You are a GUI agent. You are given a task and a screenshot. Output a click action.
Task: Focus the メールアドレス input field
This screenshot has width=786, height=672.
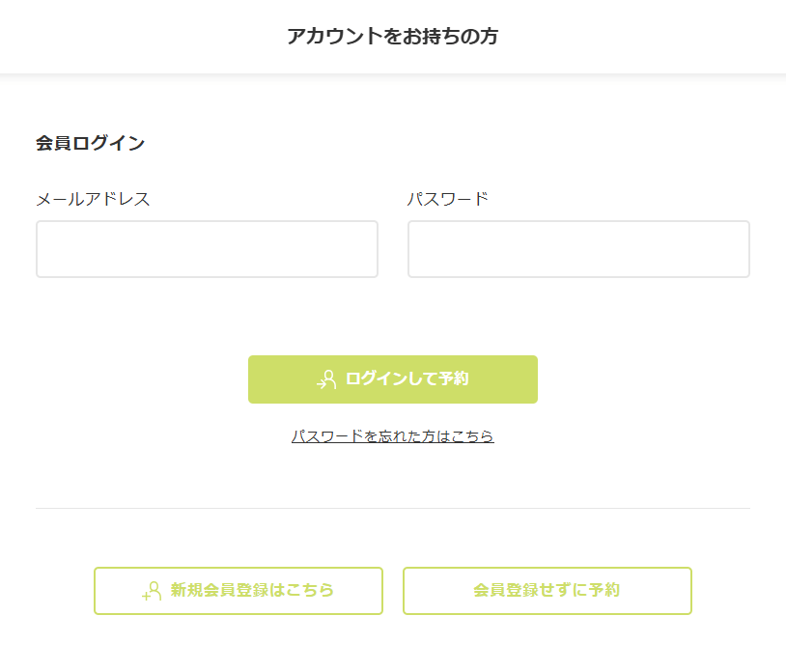[207, 249]
